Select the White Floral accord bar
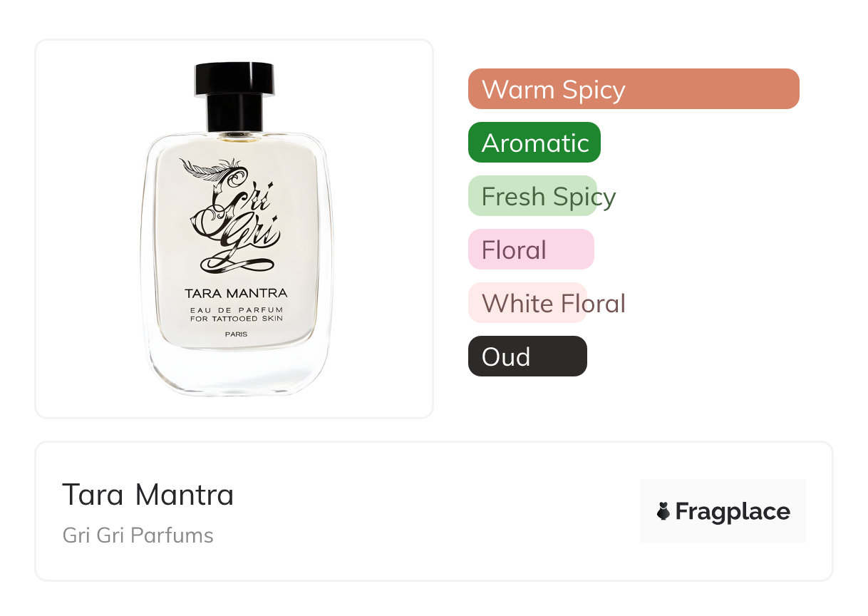The width and height of the screenshot is (868, 616). (527, 303)
